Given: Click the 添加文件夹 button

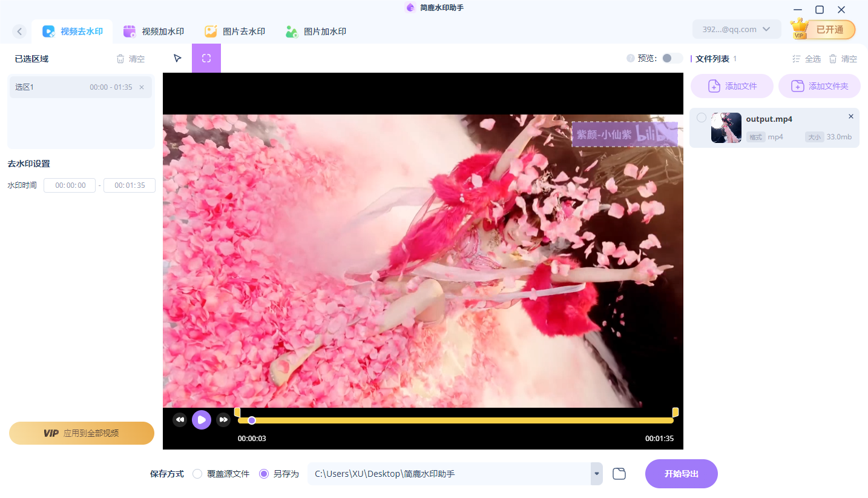Looking at the screenshot, I should (820, 86).
